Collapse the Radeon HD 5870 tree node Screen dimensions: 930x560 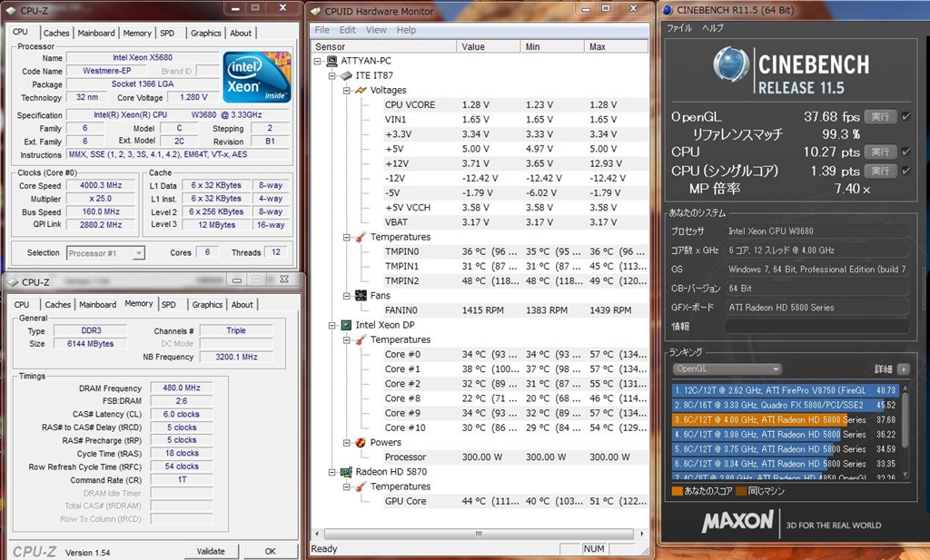332,472
